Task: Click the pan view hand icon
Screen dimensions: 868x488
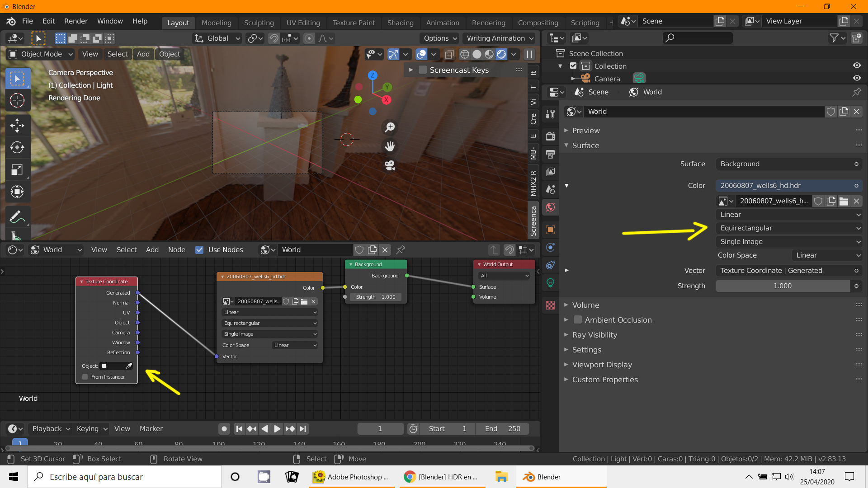Action: (390, 146)
